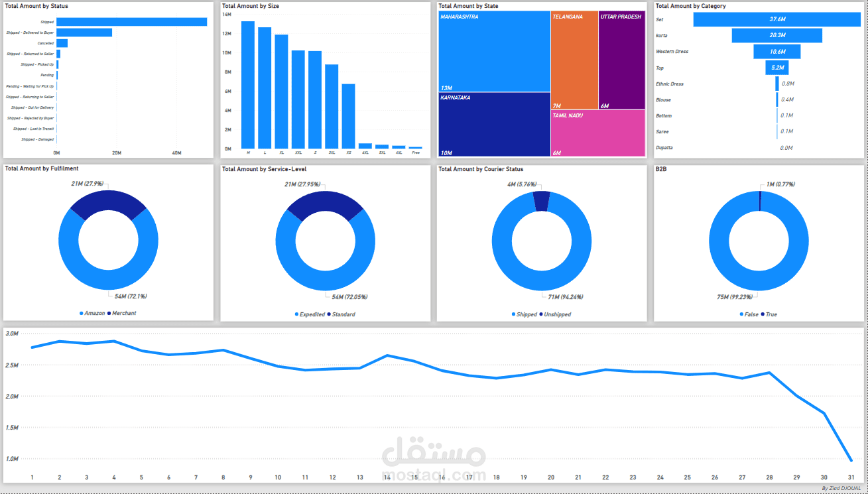Click the dark Expedited donut segment
Viewport: 868px width, 494px height.
325,199
